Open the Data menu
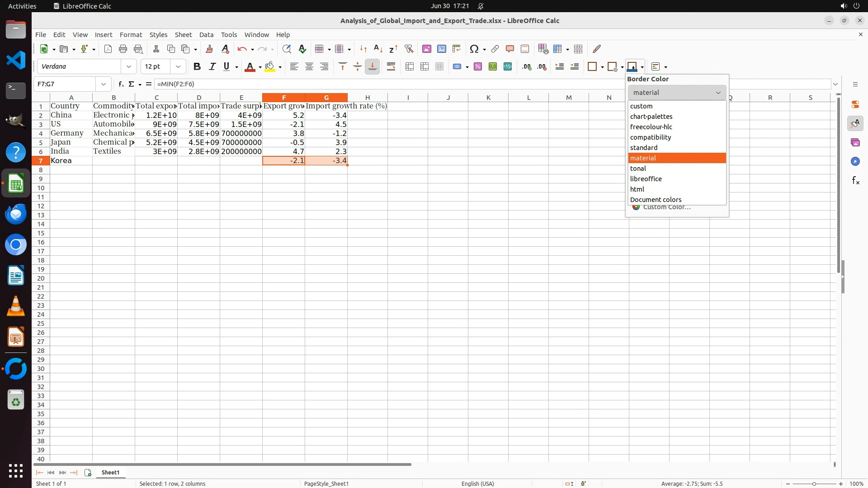 tap(206, 35)
